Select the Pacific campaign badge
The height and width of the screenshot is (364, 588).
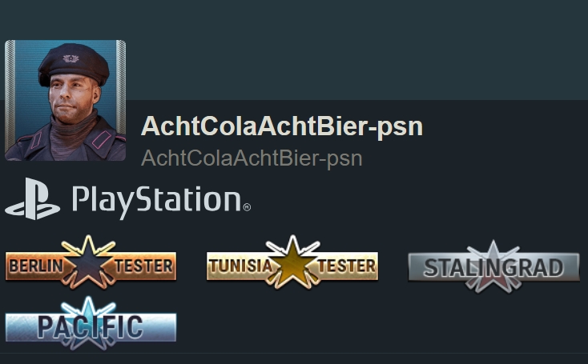(91, 323)
